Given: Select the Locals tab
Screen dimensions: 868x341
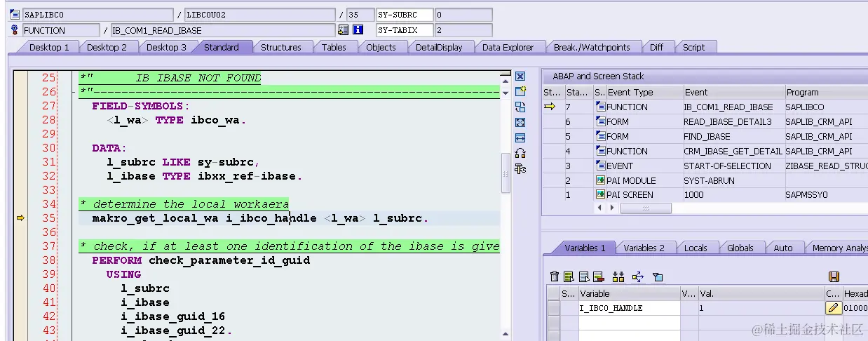Looking at the screenshot, I should (x=696, y=248).
